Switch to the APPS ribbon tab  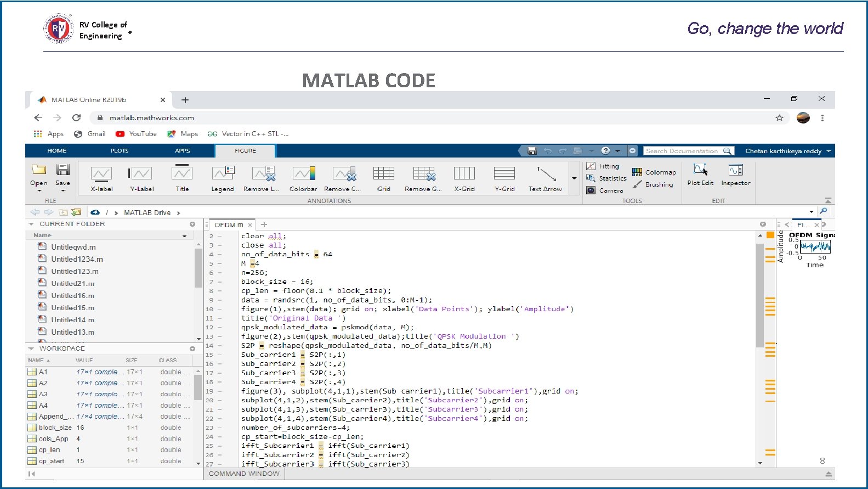pos(183,150)
